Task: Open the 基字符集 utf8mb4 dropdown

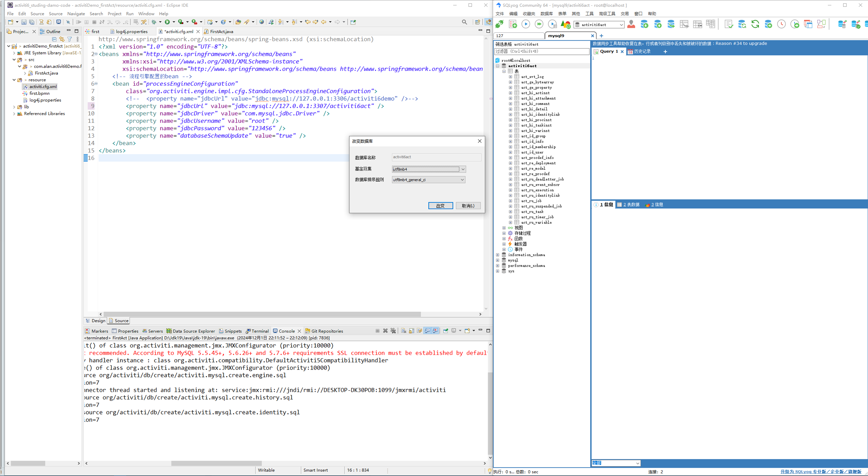Action: 463,169
